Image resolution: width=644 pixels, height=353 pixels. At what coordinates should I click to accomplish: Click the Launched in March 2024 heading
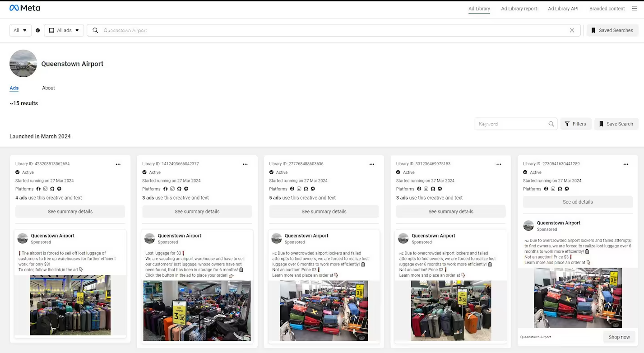40,136
